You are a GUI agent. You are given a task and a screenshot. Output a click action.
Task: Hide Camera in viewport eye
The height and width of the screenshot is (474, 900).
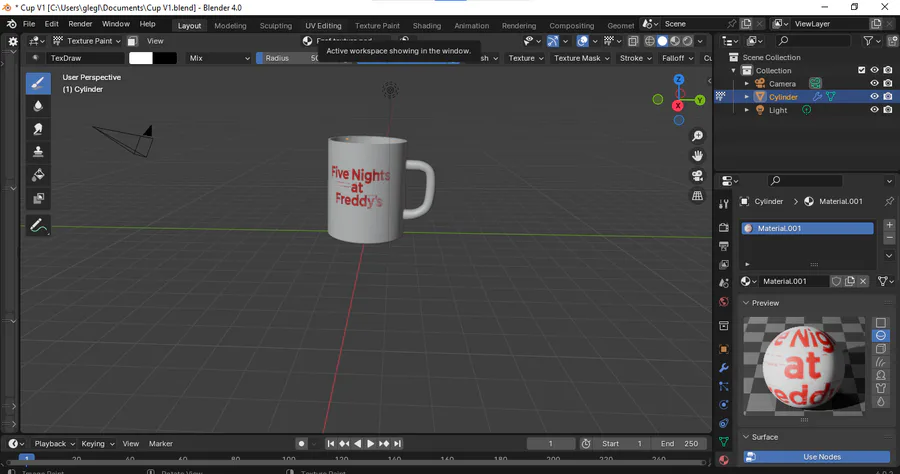[x=874, y=83]
